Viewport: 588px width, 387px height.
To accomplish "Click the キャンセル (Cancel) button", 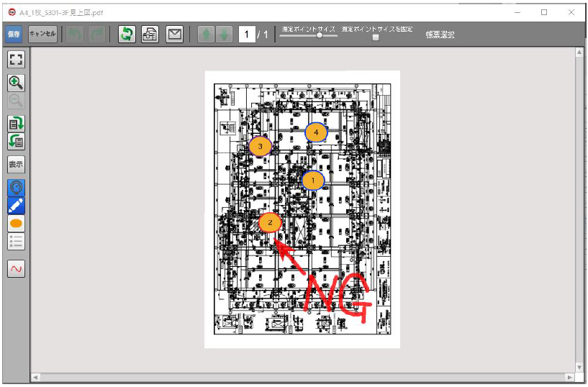I will [x=42, y=35].
